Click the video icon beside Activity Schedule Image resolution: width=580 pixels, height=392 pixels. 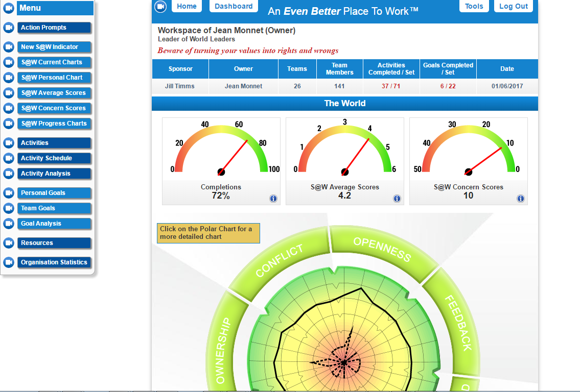tap(9, 158)
